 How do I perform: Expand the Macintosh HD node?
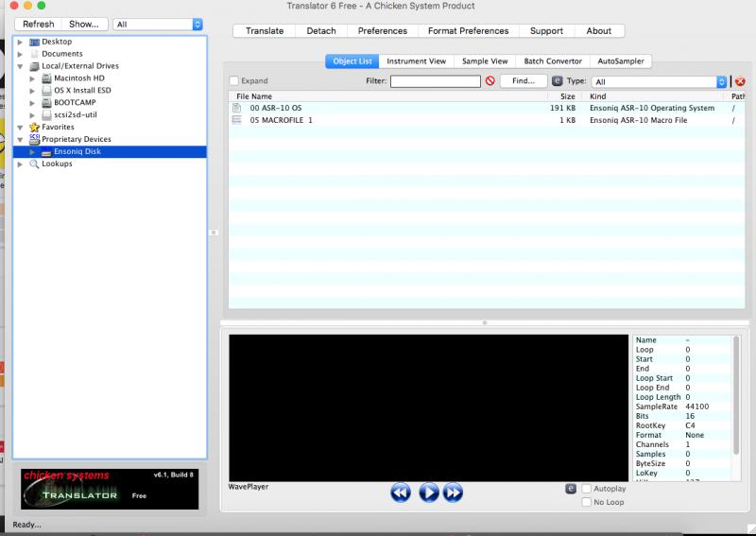32,78
